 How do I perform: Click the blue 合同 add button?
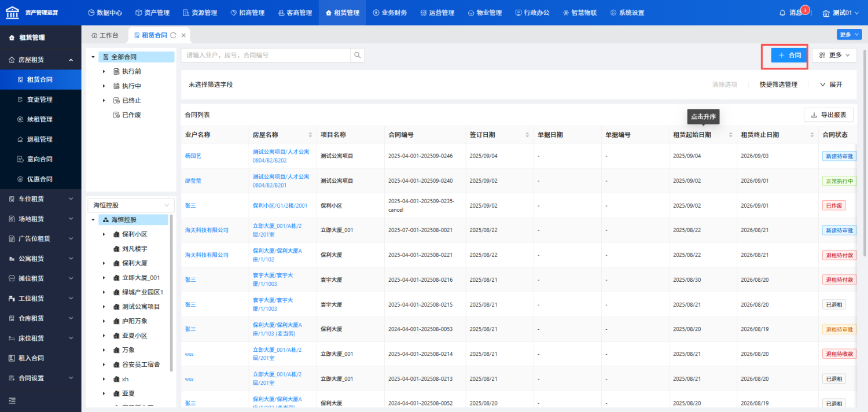pyautogui.click(x=789, y=55)
